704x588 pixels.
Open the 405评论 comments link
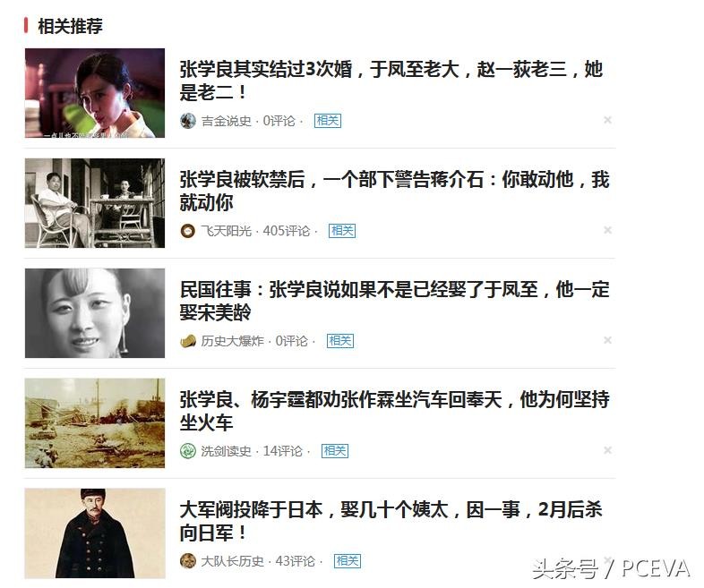287,231
